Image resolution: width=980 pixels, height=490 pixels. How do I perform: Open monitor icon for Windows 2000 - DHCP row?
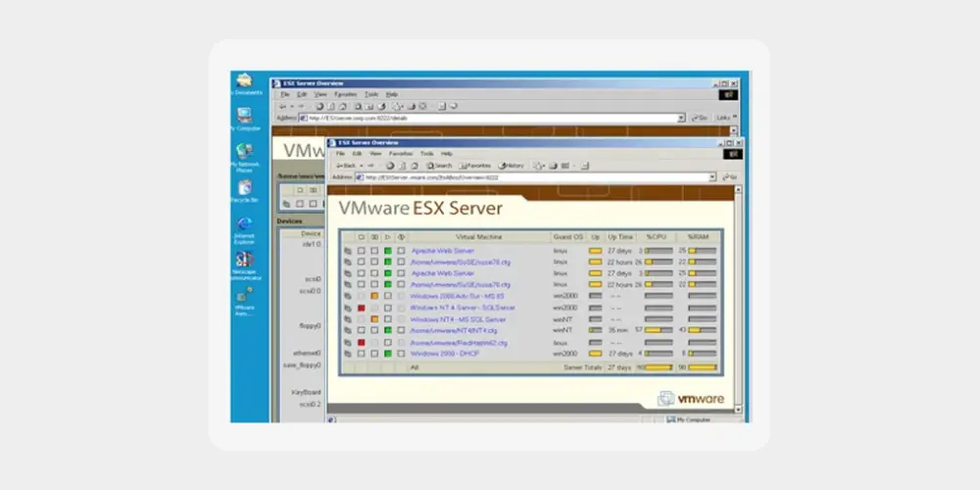348,354
